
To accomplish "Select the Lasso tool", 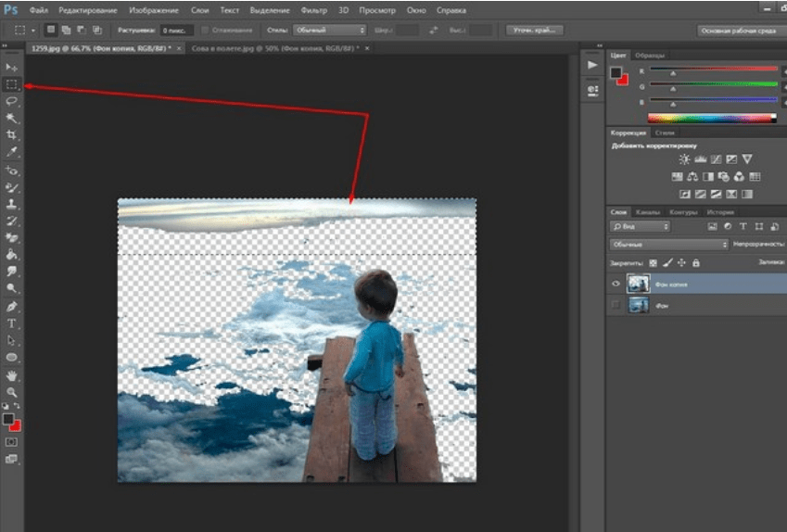I will [11, 101].
